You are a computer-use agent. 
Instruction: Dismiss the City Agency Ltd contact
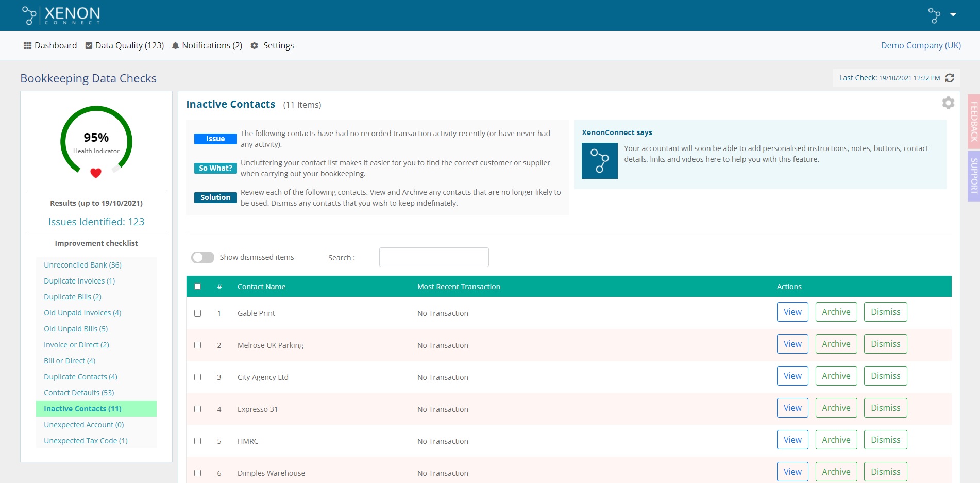pos(885,376)
